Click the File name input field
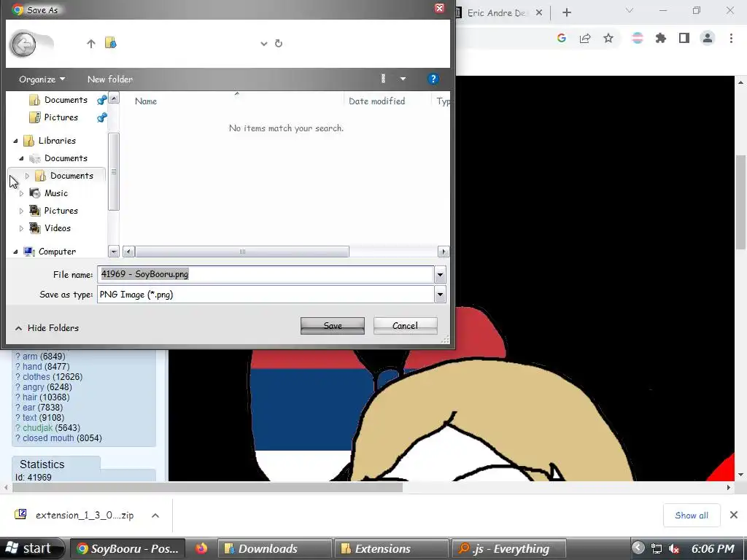Viewport: 747px width, 560px height. (x=266, y=274)
